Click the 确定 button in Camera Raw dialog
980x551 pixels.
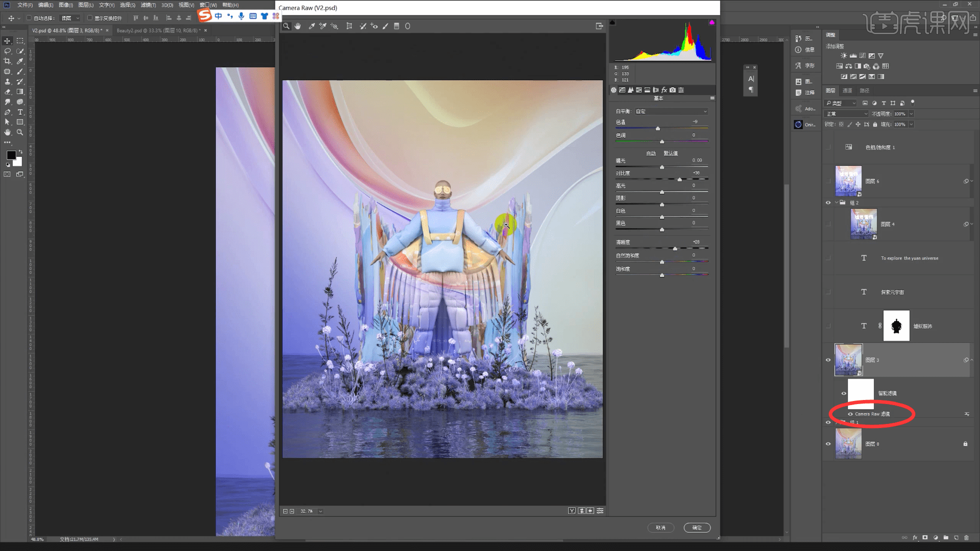click(697, 528)
